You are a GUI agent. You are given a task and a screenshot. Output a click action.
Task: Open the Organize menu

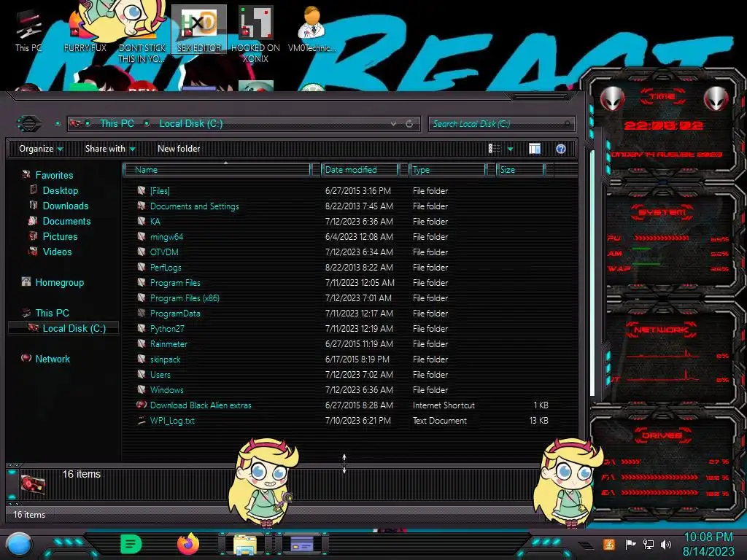tap(41, 149)
